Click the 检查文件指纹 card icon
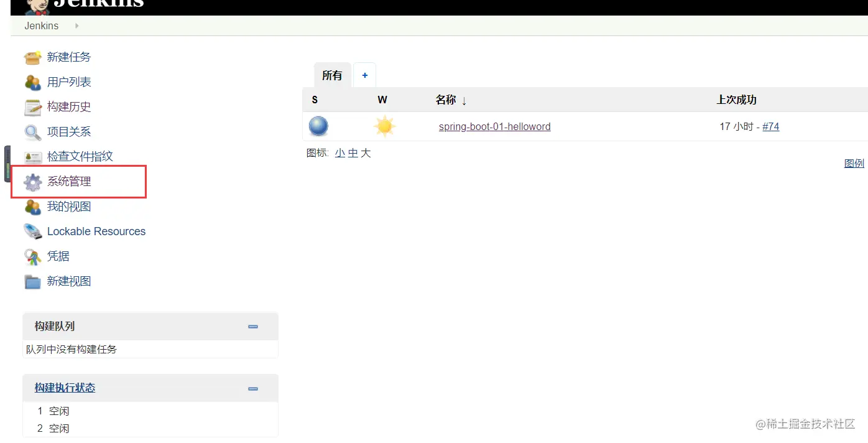This screenshot has height=443, width=868. point(32,157)
